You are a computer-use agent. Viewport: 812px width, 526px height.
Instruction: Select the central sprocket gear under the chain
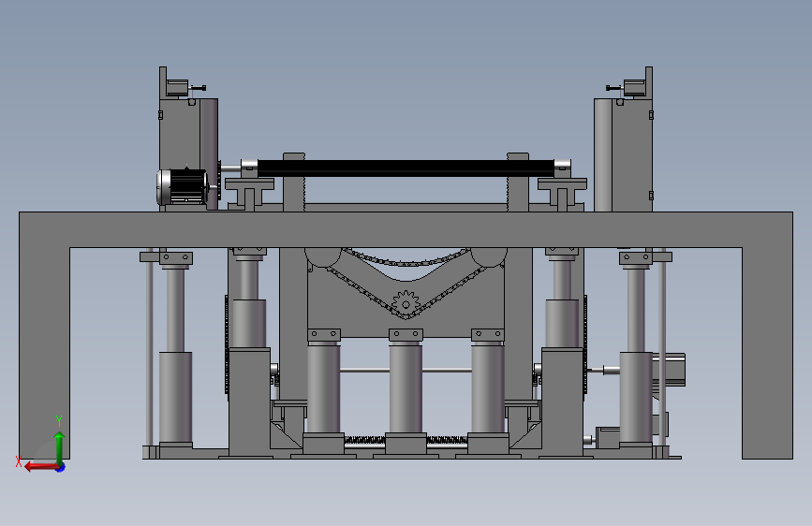coord(406,304)
